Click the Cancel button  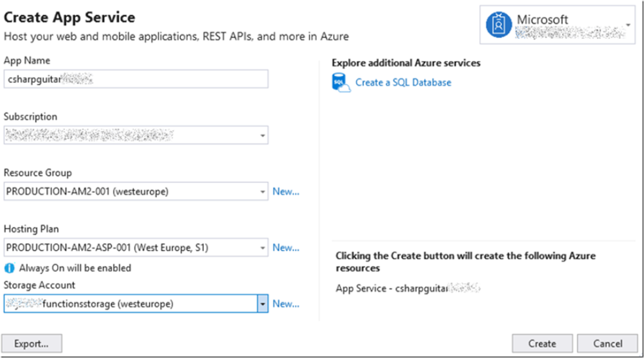click(607, 343)
